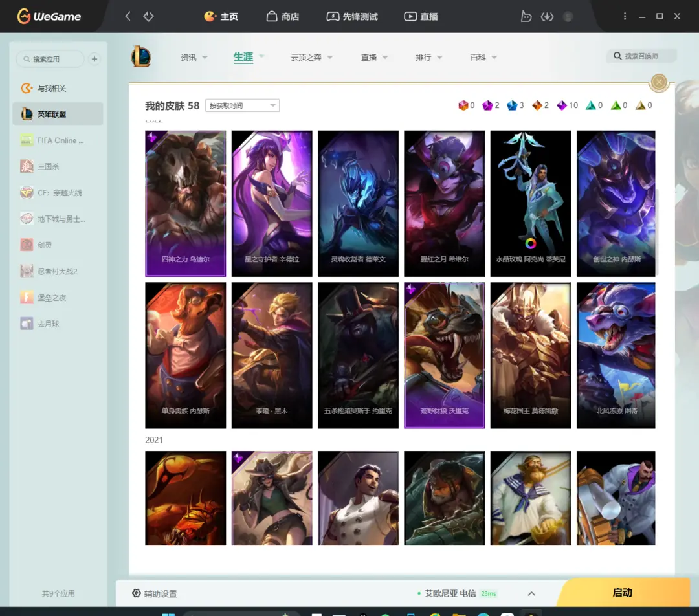Viewport: 699px width, 616px height.
Task: Switch to the 商店 store tab
Action: [283, 16]
